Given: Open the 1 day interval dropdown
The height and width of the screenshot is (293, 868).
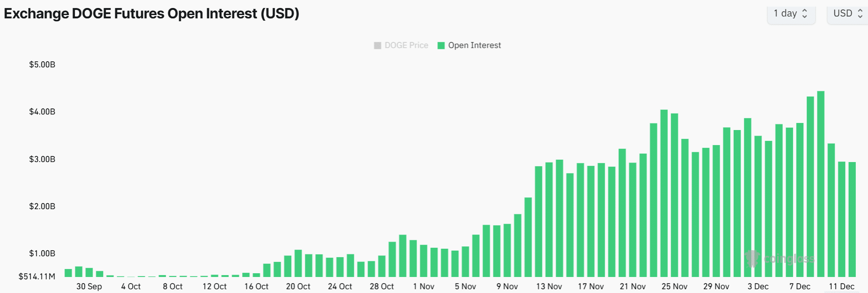Looking at the screenshot, I should click(790, 14).
